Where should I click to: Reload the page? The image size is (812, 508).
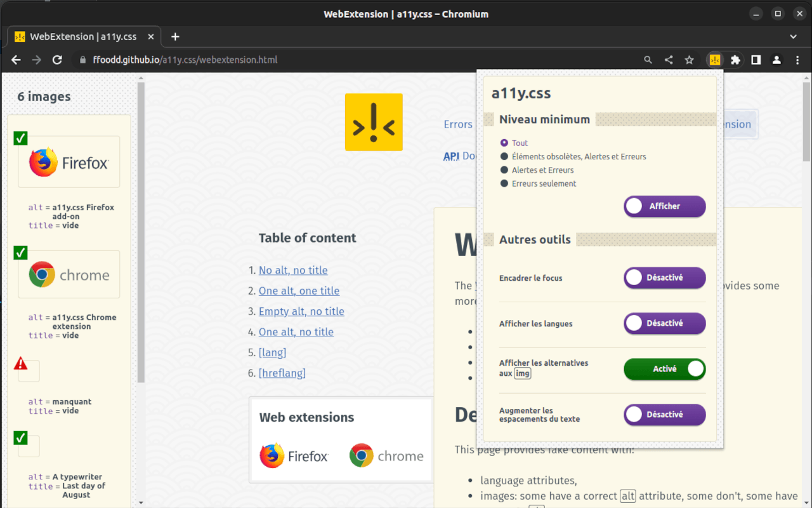coord(57,60)
